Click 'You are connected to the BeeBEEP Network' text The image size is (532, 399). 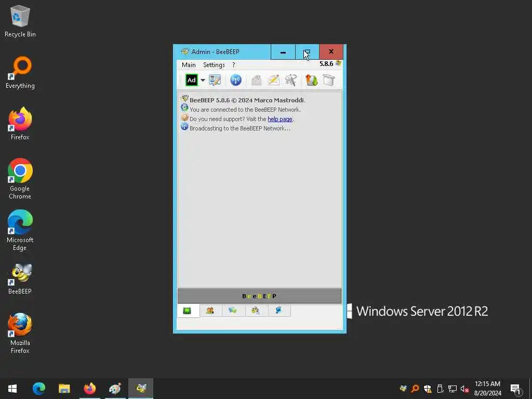click(245, 110)
